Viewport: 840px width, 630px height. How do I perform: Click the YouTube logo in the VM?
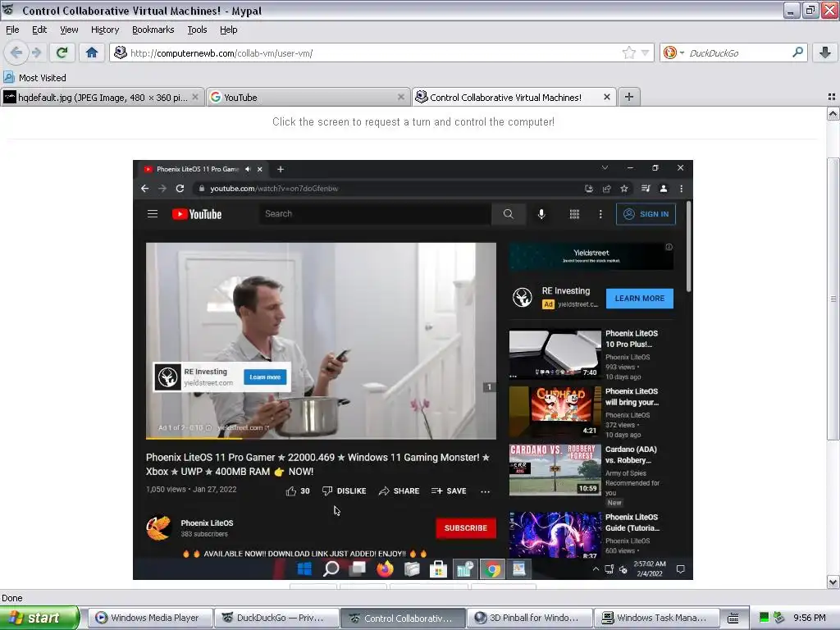197,214
